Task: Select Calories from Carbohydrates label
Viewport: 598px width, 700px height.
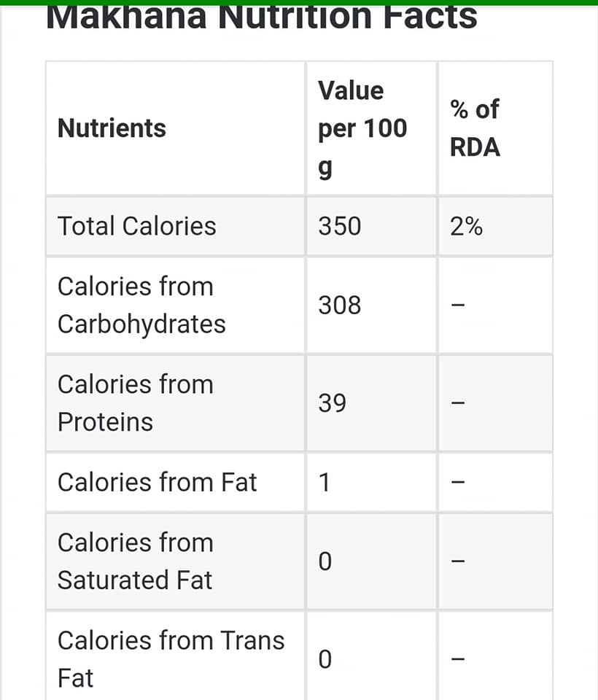Action: (x=141, y=306)
